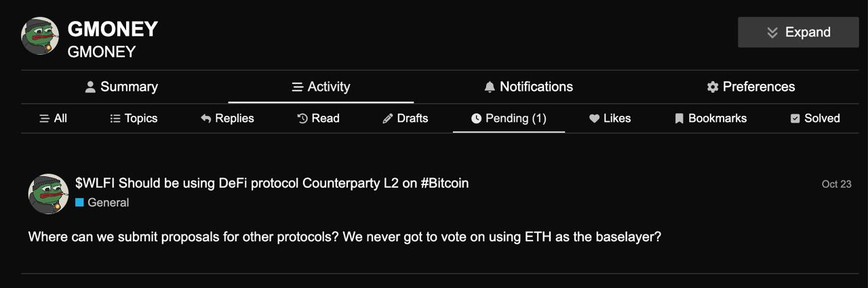Expand the GMONEY profile header

point(798,32)
